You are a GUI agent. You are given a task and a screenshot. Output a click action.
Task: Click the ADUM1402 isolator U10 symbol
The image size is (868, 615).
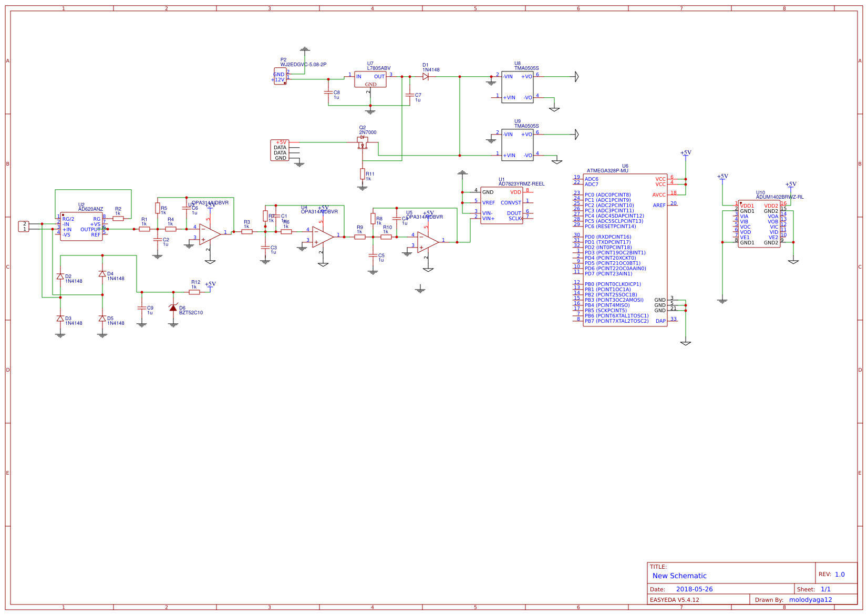[759, 224]
